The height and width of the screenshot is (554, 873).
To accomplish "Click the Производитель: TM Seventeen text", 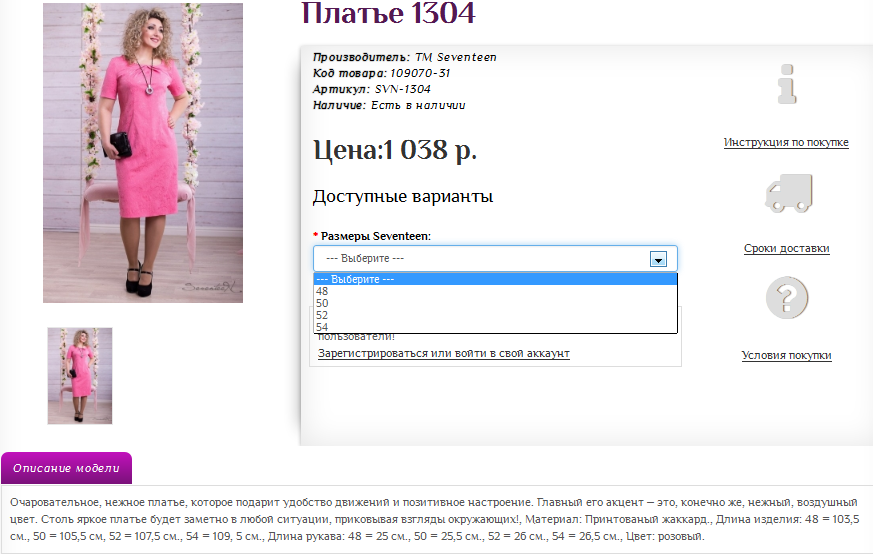I will coord(404,57).
